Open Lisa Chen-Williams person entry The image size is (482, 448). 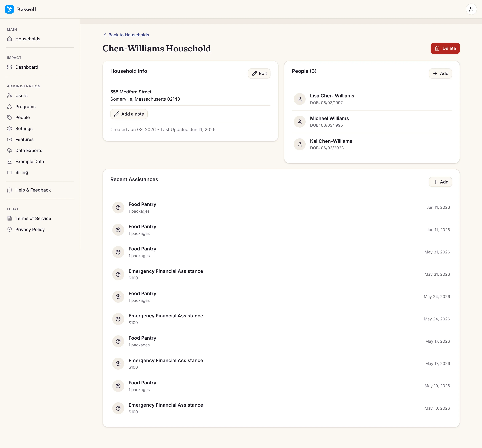(372, 99)
